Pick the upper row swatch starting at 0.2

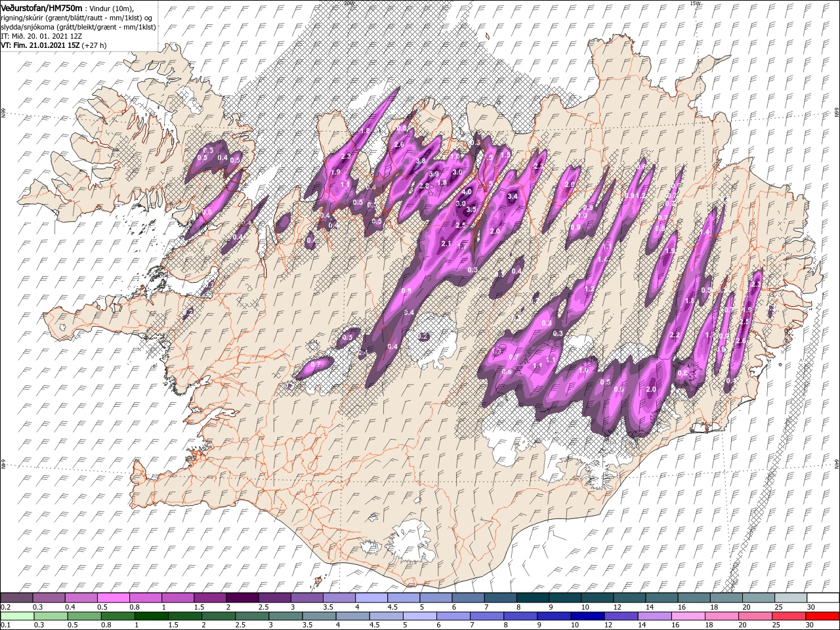(x=16, y=598)
